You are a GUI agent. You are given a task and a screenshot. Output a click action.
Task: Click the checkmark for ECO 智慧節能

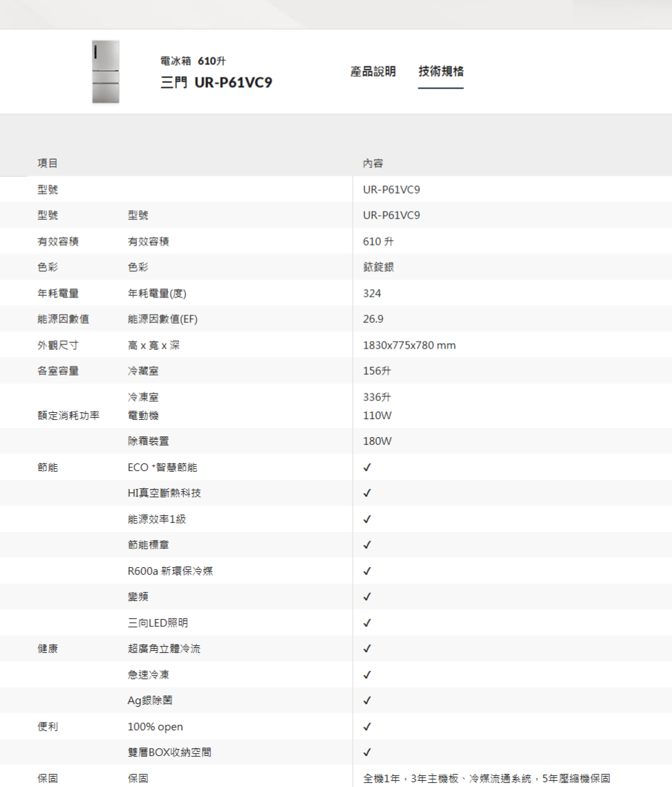pyautogui.click(x=367, y=467)
